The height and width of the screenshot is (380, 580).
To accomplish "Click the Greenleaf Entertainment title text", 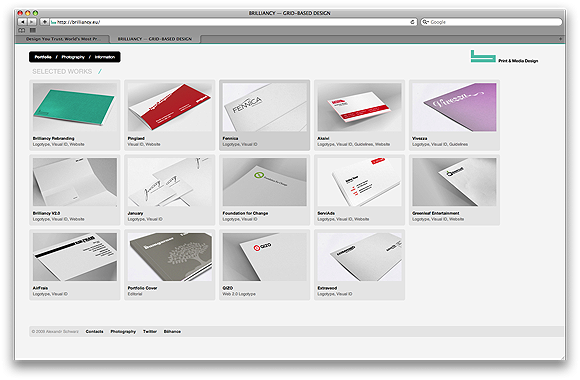I will click(436, 213).
